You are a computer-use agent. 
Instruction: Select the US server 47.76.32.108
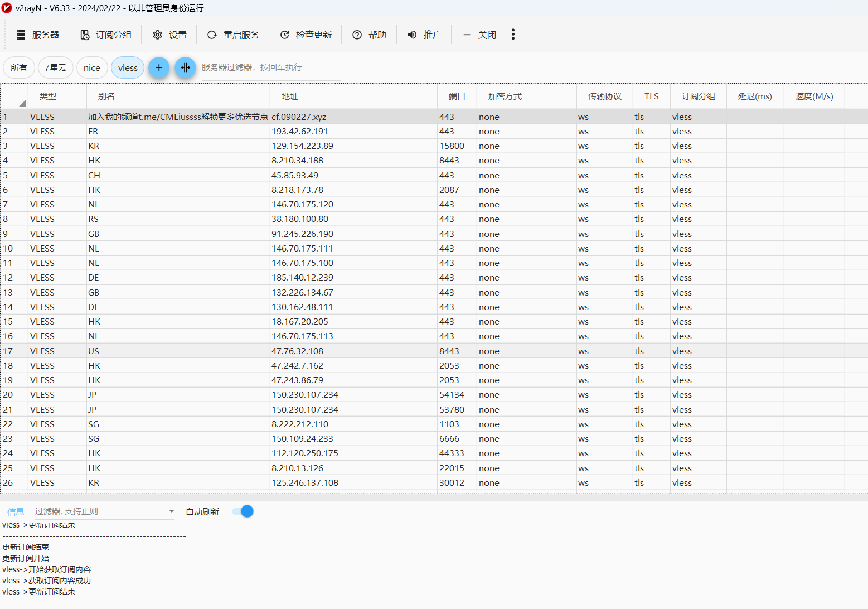point(434,351)
